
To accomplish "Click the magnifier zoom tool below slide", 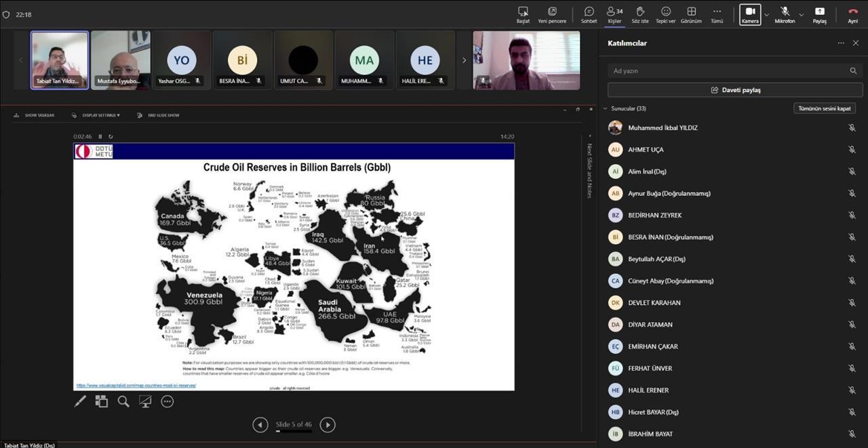I will click(123, 401).
